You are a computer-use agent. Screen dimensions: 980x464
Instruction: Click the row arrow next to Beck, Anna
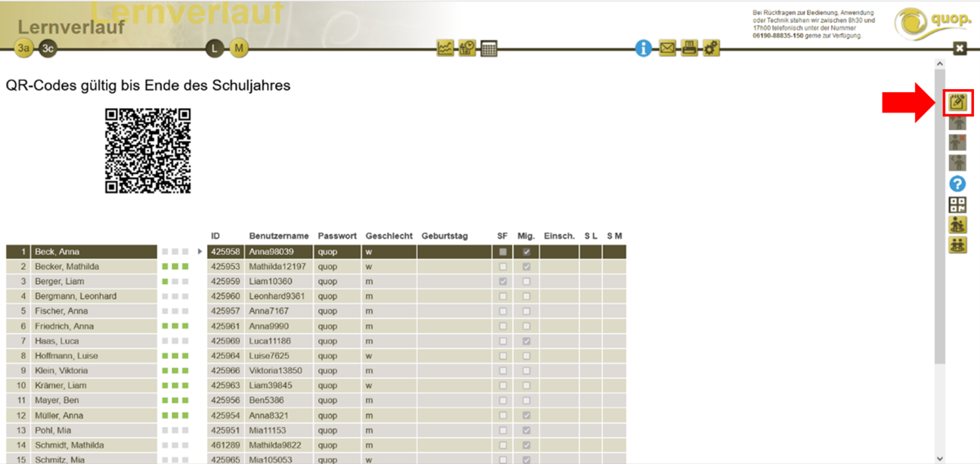[200, 252]
